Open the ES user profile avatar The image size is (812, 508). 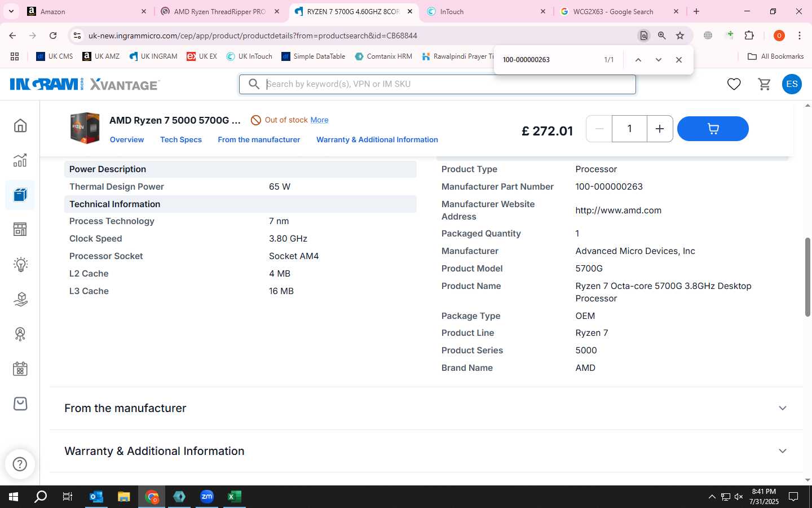pyautogui.click(x=792, y=84)
